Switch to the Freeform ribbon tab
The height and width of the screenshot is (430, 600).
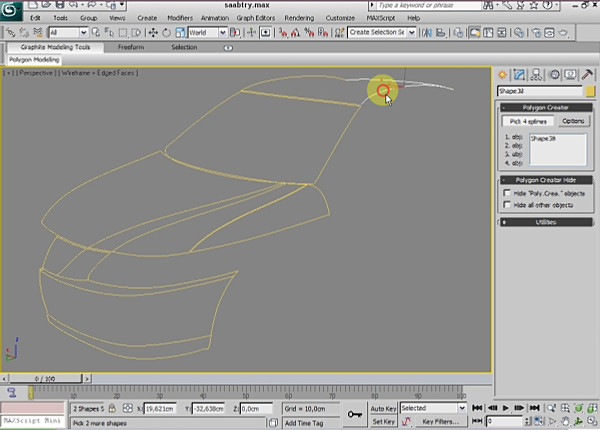pyautogui.click(x=131, y=47)
